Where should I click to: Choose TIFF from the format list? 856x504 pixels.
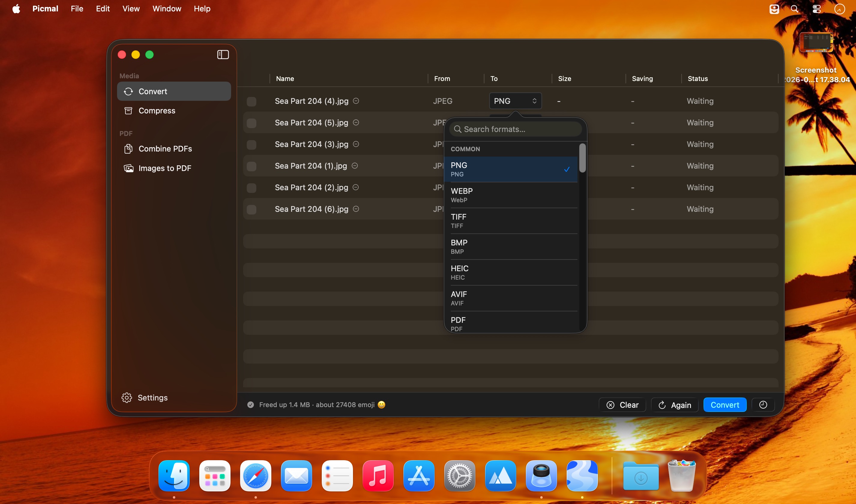(511, 221)
